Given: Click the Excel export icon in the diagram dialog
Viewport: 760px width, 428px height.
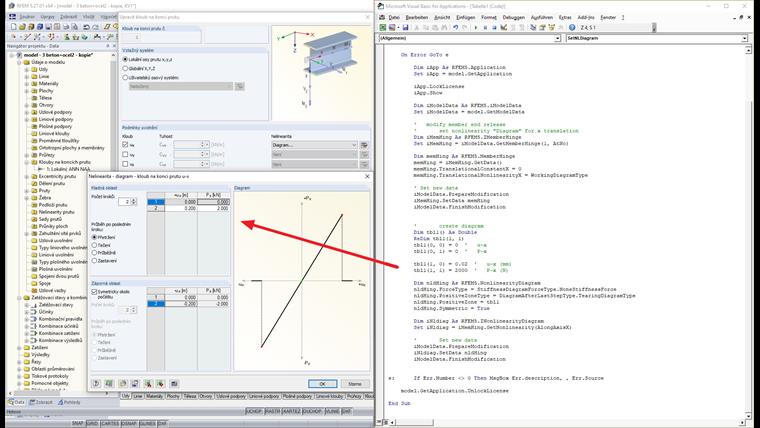Looking at the screenshot, I should coord(148,383).
